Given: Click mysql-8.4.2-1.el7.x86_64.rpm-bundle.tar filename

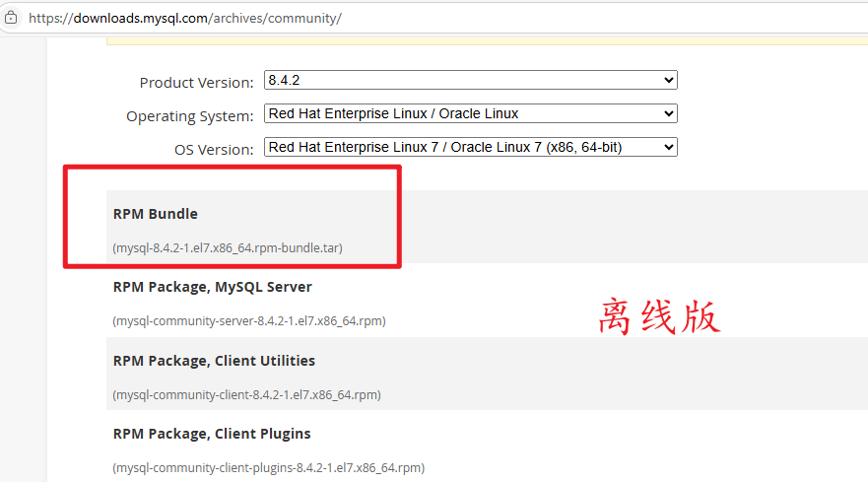Looking at the screenshot, I should [228, 247].
